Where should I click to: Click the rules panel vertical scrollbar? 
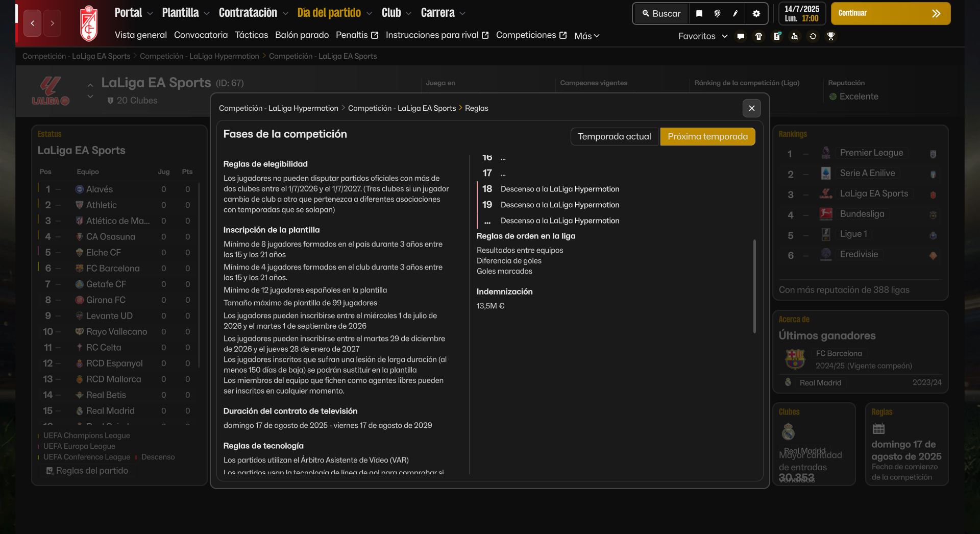(x=754, y=286)
